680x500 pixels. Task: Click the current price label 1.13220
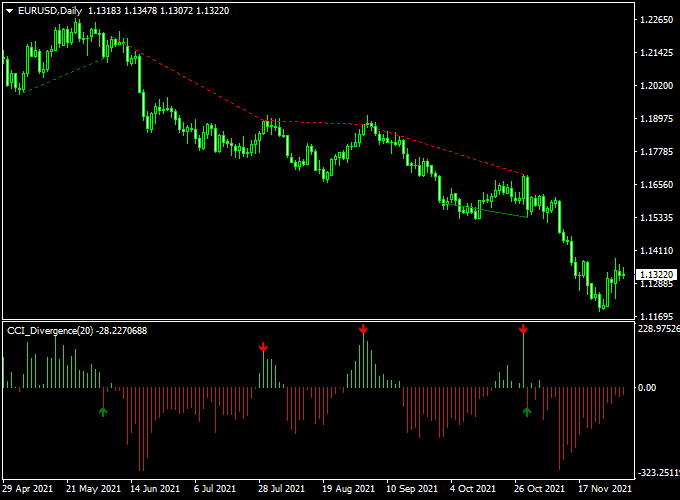(657, 275)
